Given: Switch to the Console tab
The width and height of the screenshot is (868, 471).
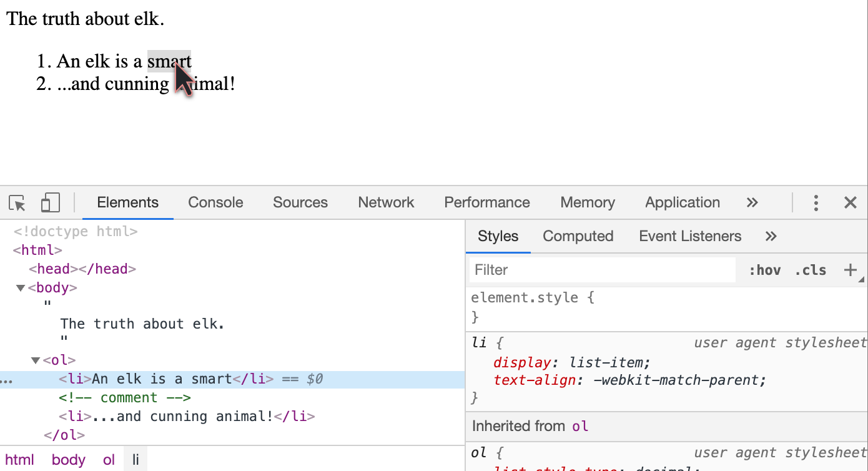Looking at the screenshot, I should click(215, 202).
